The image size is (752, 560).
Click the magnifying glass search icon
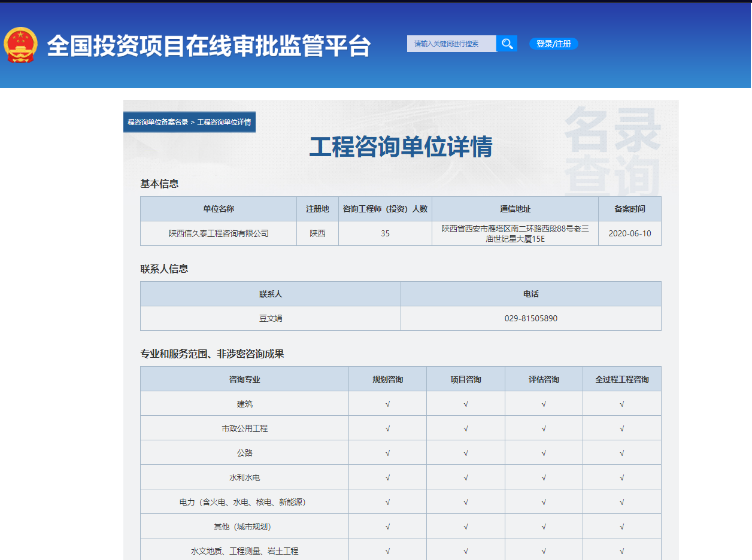point(506,44)
